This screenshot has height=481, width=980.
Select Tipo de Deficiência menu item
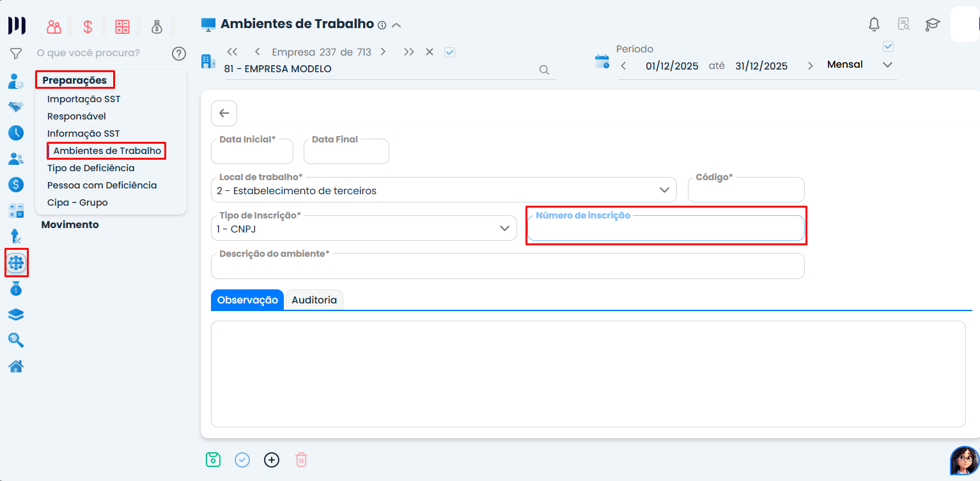click(91, 168)
